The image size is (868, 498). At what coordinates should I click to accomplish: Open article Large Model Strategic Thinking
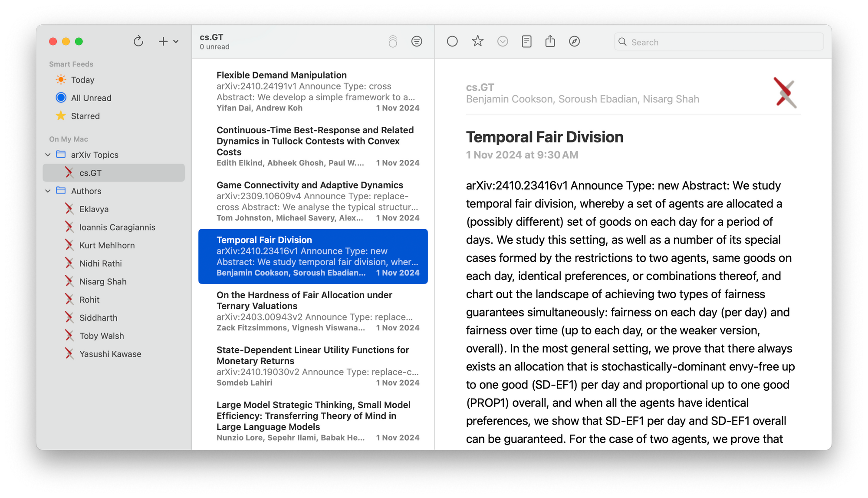[x=313, y=421]
